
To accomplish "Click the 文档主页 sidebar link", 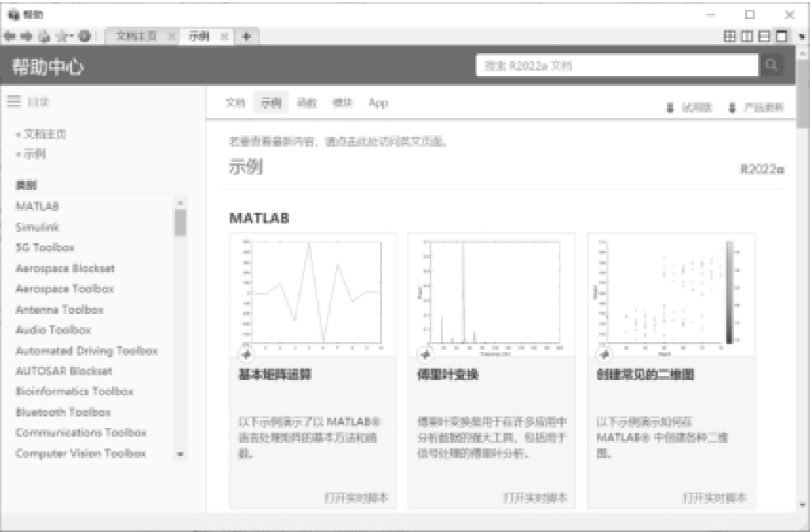I will tap(44, 134).
